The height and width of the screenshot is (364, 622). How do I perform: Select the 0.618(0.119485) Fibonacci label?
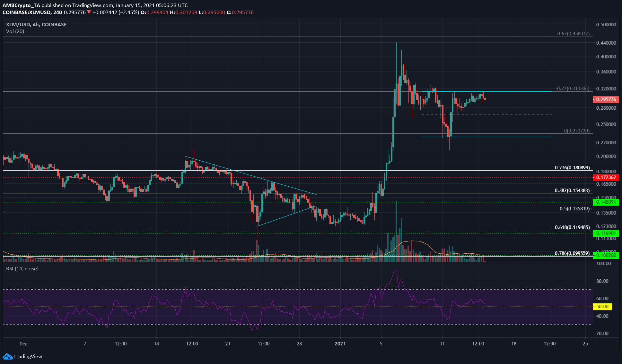tap(572, 227)
